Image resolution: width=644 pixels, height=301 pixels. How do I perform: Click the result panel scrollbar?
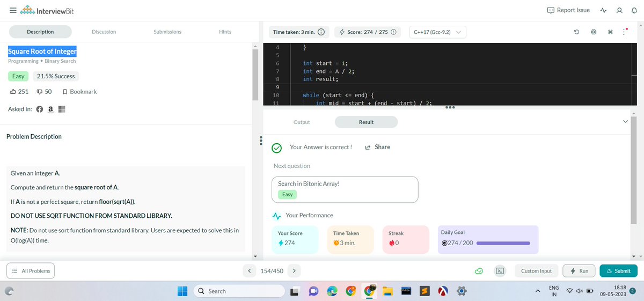tap(634, 171)
